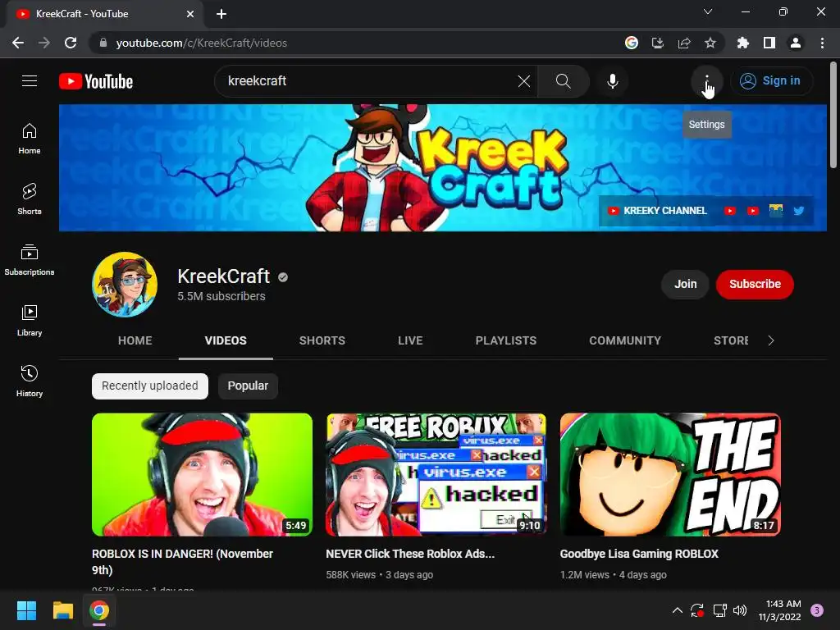Switch to the HOME channel tab
Viewport: 840px width, 630px height.
[x=135, y=340]
